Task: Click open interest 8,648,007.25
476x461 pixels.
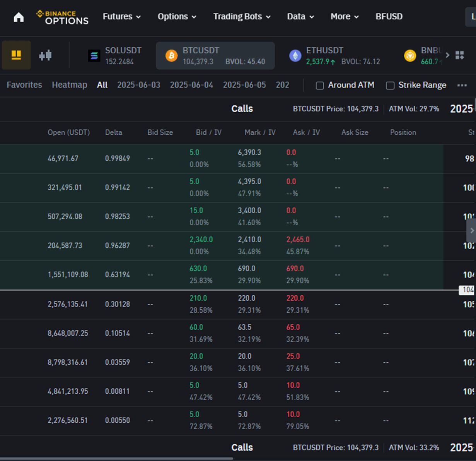Action: [x=68, y=333]
